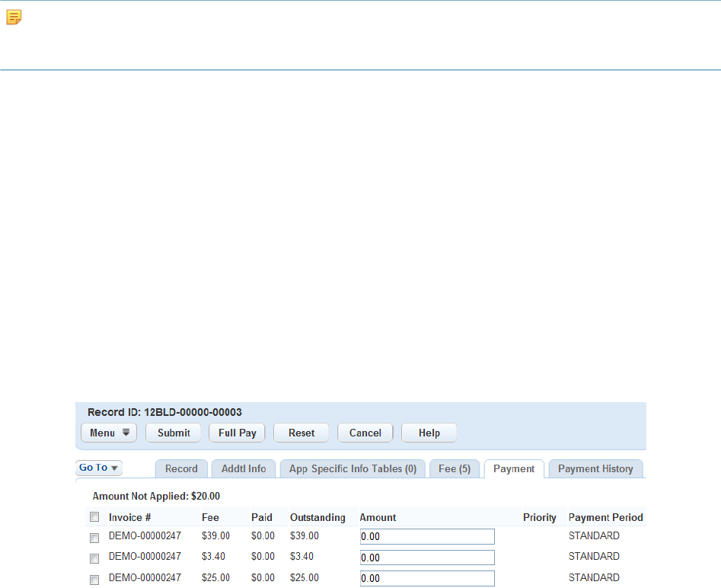Check the $39.00 fee invoice checkbox
Viewport: 721px width, 588px height.
94,538
